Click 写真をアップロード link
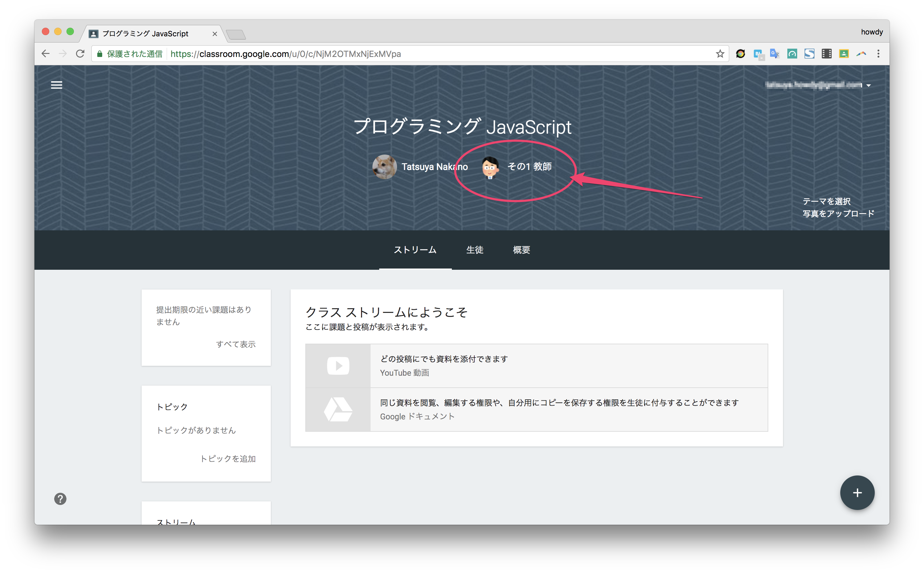 838,214
